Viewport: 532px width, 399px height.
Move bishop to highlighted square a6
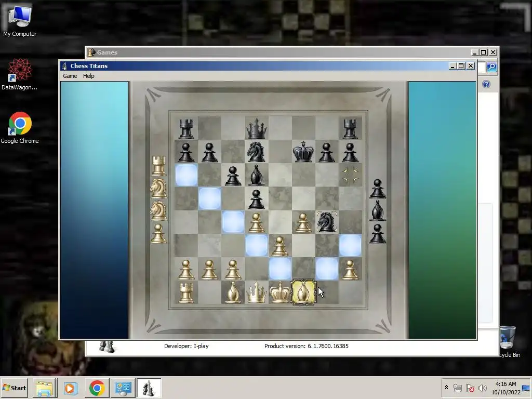point(187,175)
